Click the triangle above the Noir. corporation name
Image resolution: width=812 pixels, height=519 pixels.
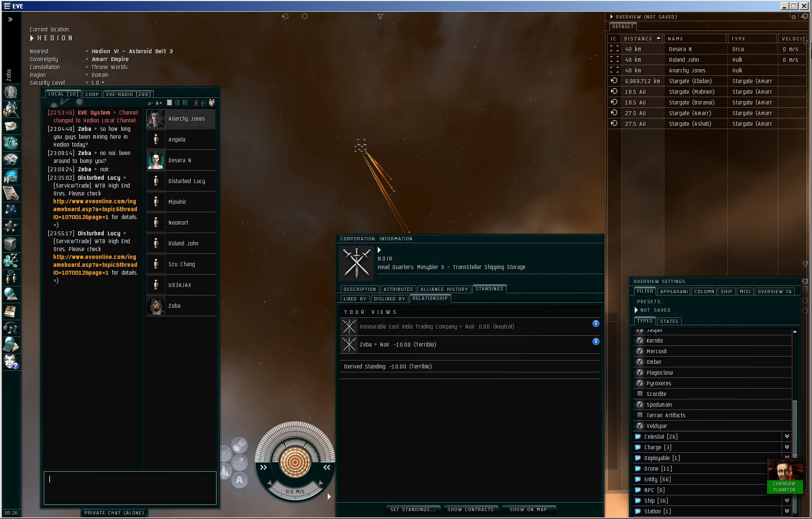[379, 250]
